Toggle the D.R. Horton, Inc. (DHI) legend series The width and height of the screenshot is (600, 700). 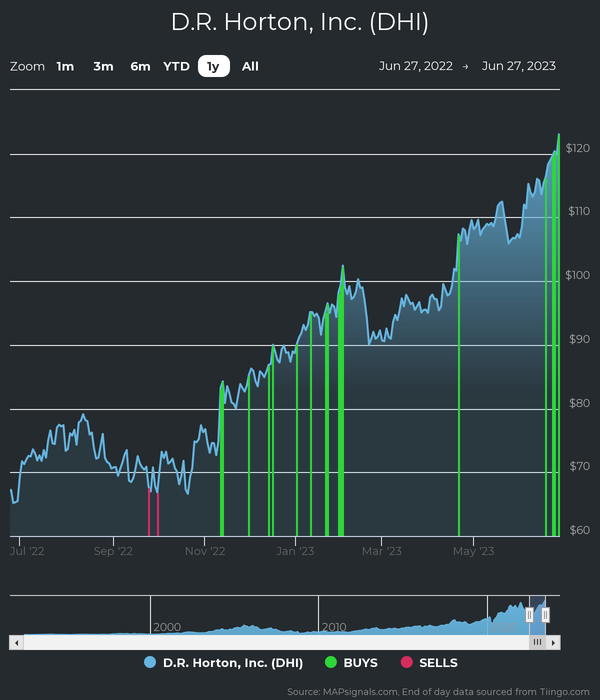[x=223, y=663]
